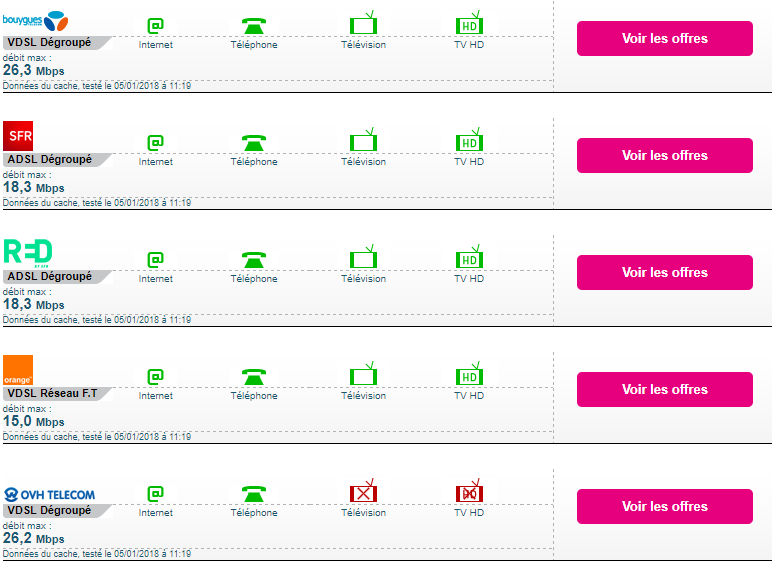Open Voir les offres for RED
This screenshot has height=564, width=772.
point(664,272)
